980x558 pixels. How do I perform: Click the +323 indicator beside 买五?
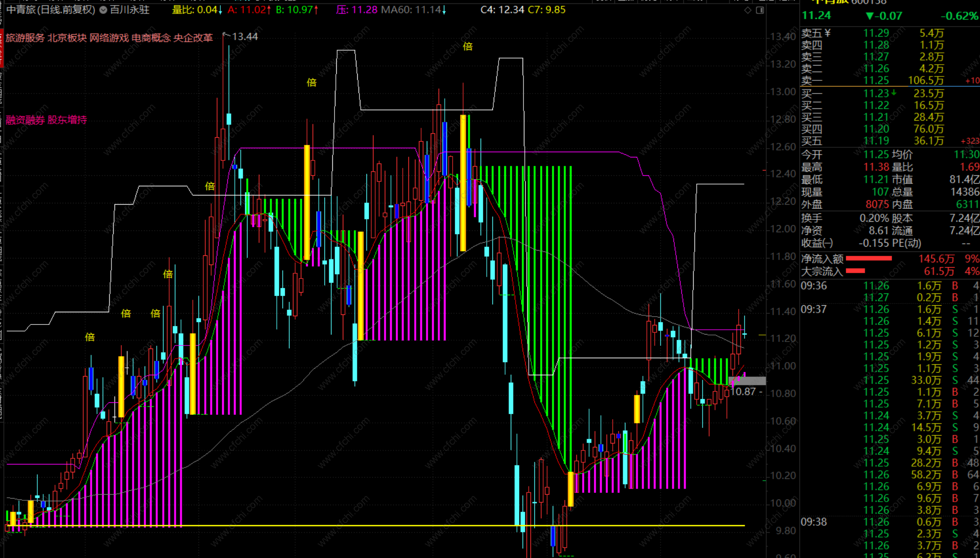point(970,141)
